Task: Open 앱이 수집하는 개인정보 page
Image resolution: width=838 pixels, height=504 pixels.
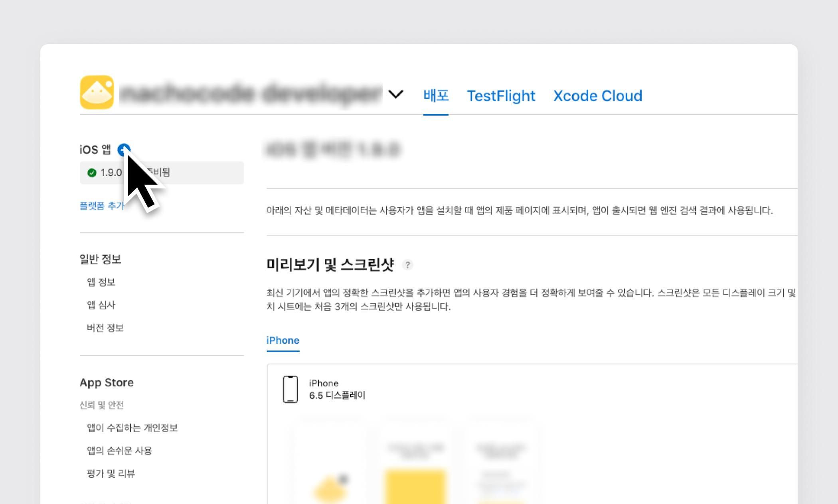Action: (132, 428)
